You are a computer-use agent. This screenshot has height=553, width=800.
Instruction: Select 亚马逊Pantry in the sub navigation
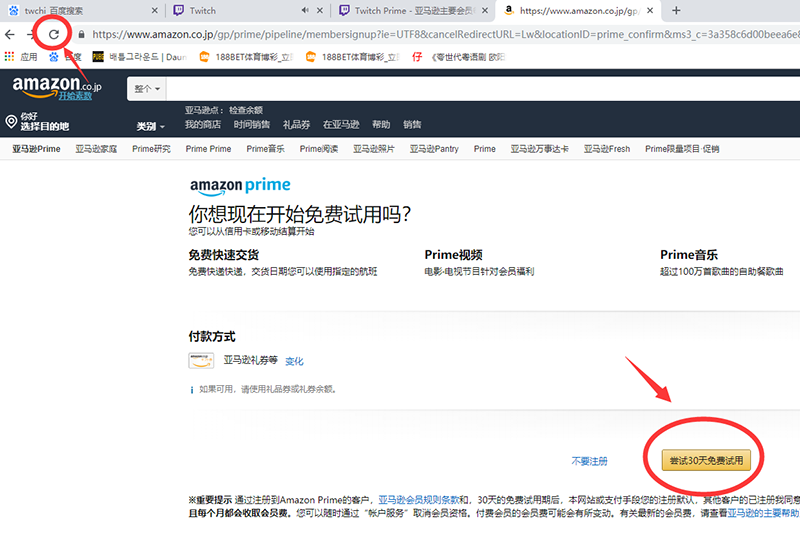[x=434, y=149]
